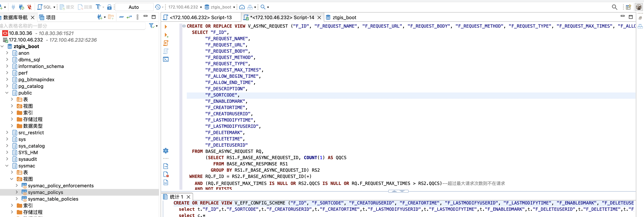This screenshot has height=217, width=644.
Task: Open the SQL terminal console icon
Action: (x=166, y=59)
